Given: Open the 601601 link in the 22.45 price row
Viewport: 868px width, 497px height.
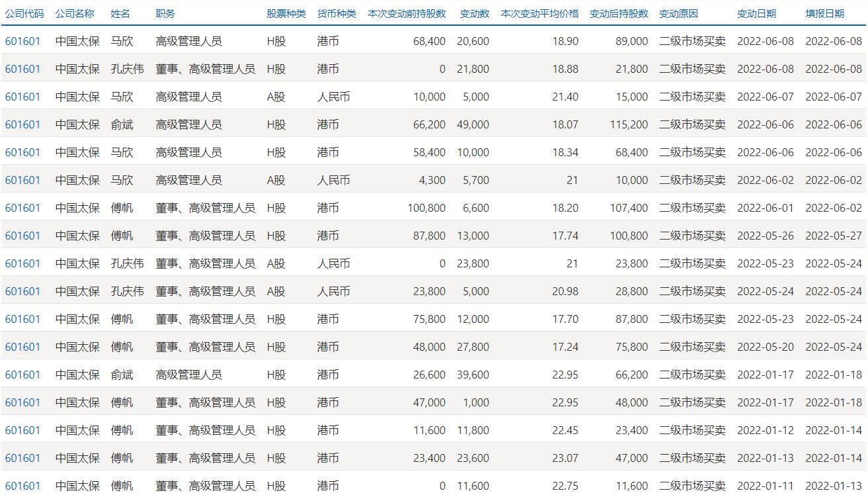Looking at the screenshot, I should coord(22,430).
